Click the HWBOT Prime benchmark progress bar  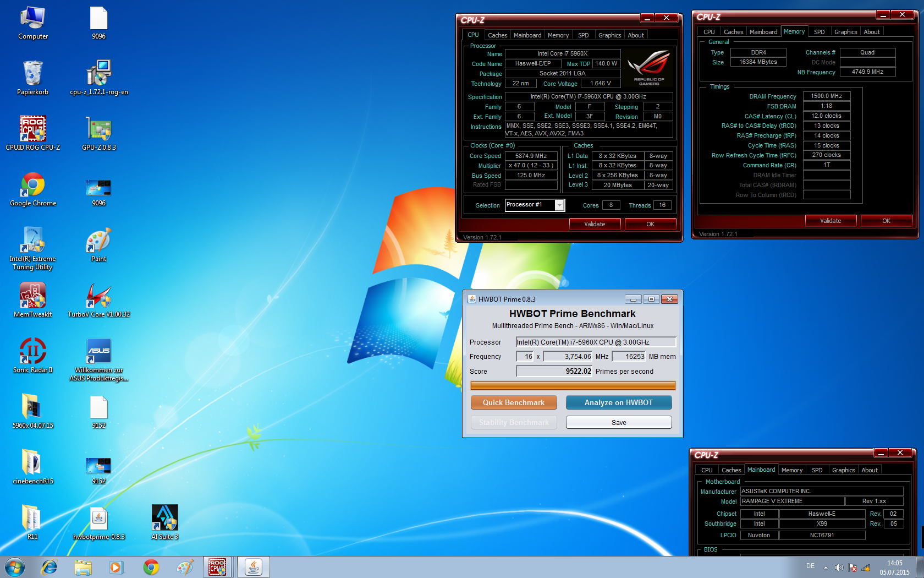click(x=573, y=385)
